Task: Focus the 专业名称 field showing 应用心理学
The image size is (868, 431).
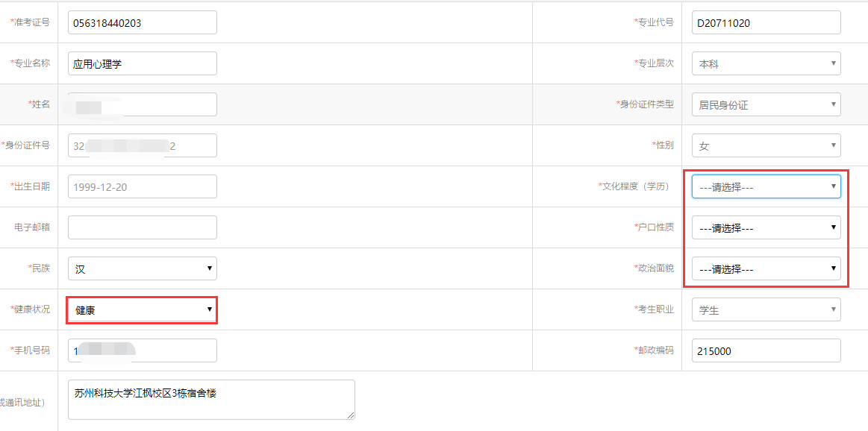Action: [x=143, y=63]
